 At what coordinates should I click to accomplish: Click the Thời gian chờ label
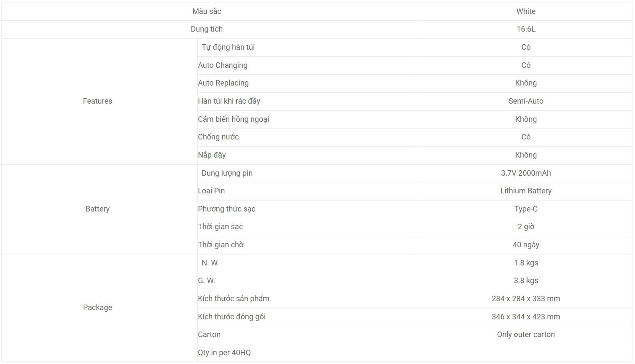pyautogui.click(x=221, y=245)
